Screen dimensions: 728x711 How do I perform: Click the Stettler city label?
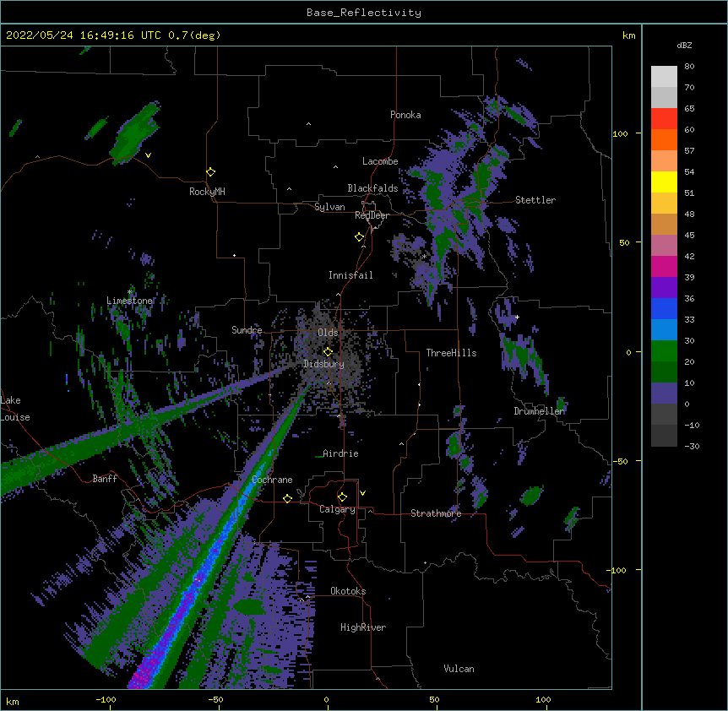(x=535, y=200)
